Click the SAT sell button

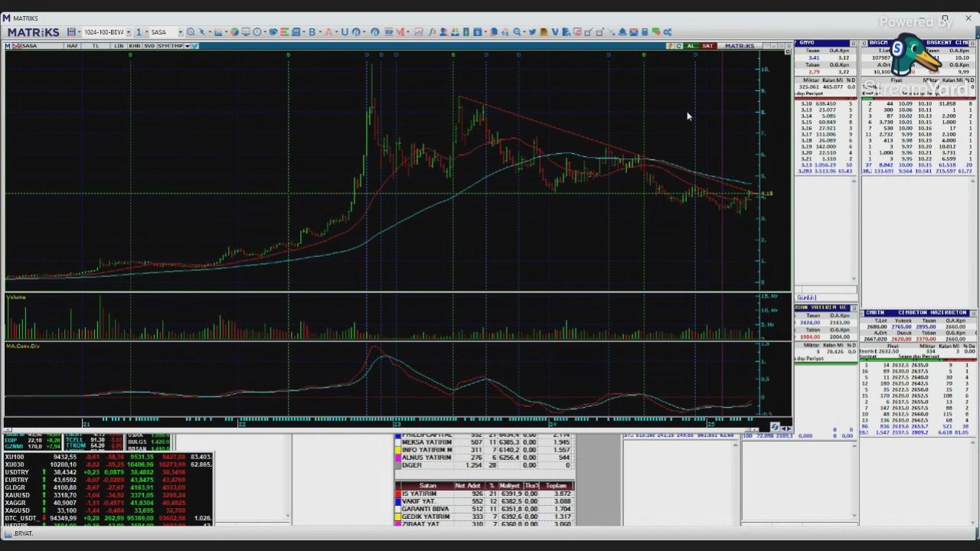point(708,46)
